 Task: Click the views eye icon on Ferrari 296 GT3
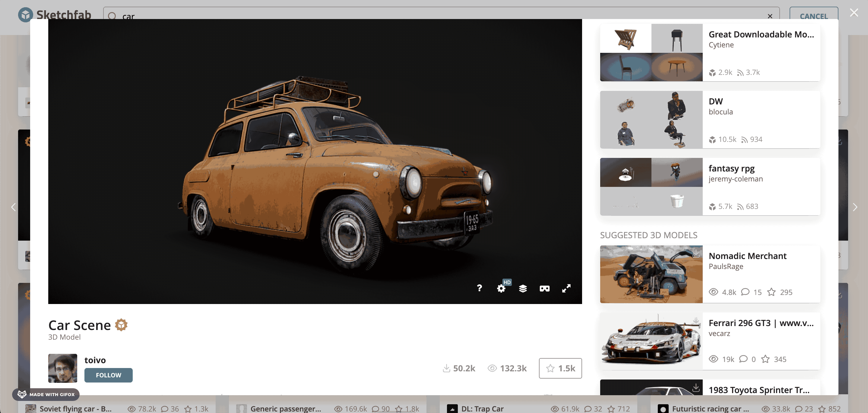[x=713, y=359]
